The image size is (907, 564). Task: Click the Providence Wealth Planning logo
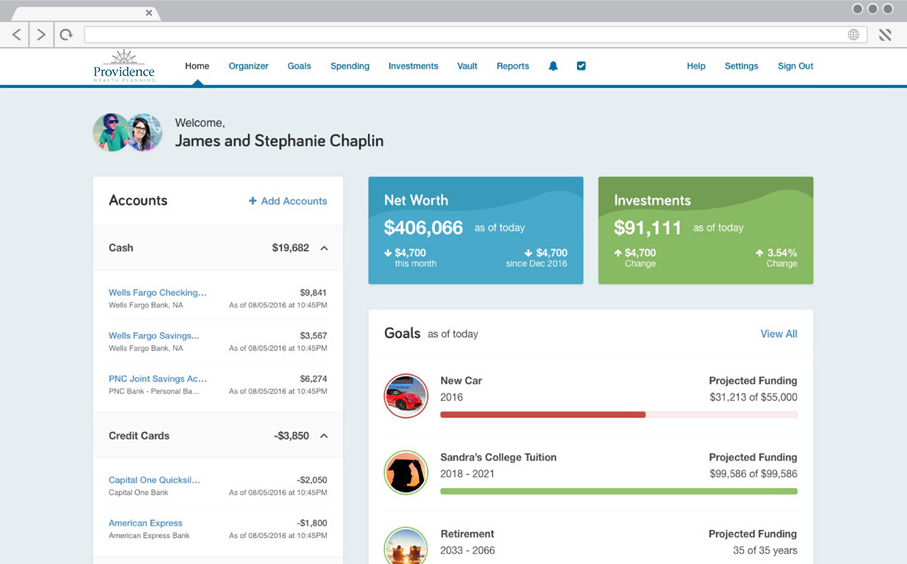(124, 66)
